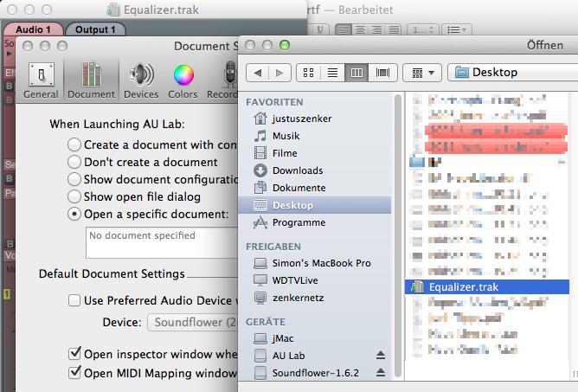This screenshot has height=392, width=578.
Task: Uncheck Open inspector window checkbox
Action: pos(74,354)
